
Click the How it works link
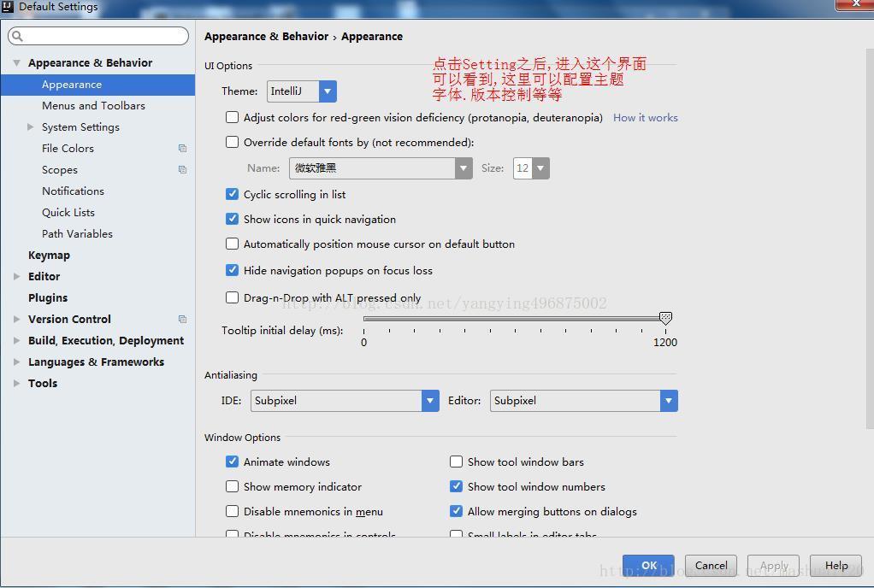645,117
